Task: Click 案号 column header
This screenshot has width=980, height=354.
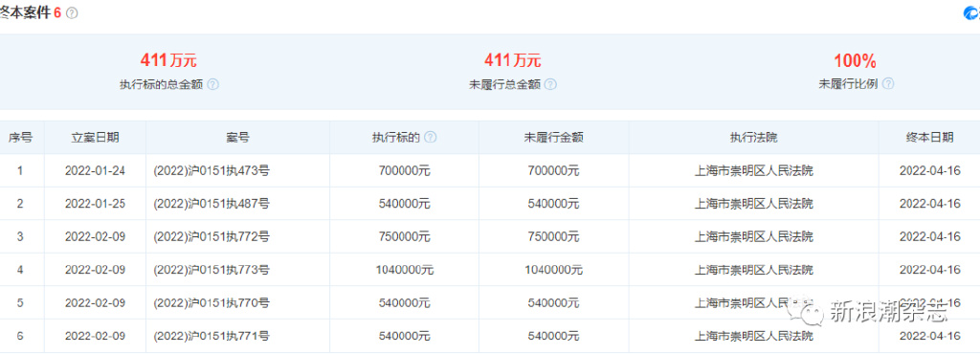Action: click(x=237, y=138)
